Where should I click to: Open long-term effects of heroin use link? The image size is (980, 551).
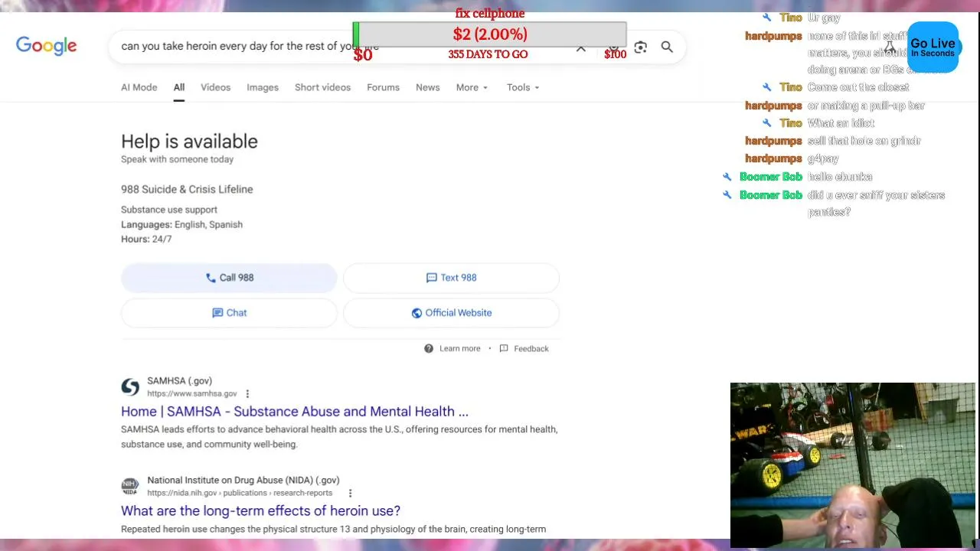pos(260,510)
